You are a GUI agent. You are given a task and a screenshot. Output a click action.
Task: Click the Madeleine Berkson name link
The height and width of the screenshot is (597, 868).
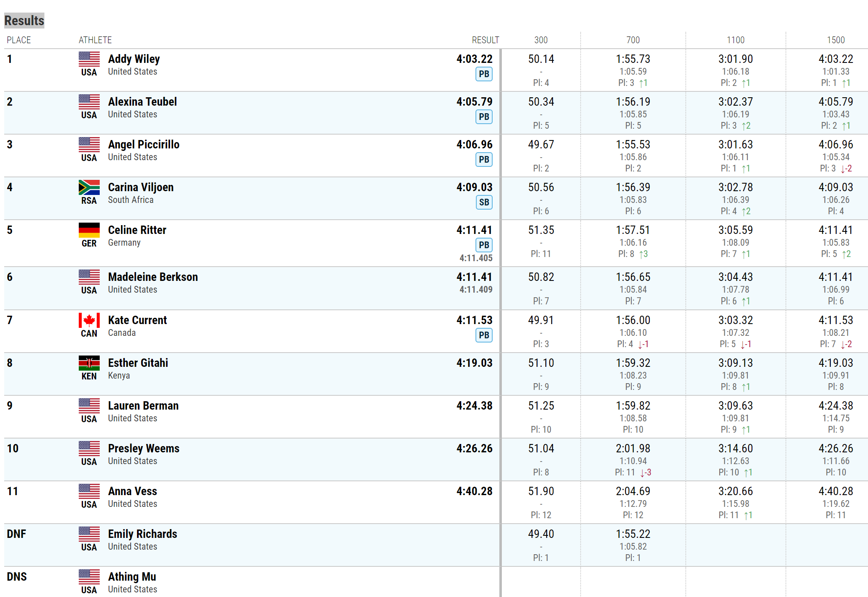click(153, 277)
